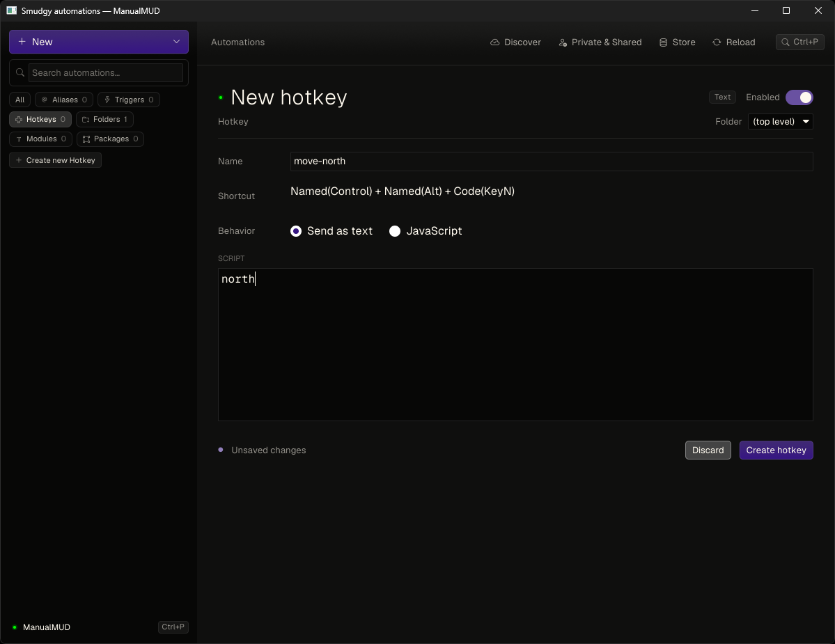Open the Ctrl+P search in header
Viewport: 835px width, 644px height.
click(800, 42)
